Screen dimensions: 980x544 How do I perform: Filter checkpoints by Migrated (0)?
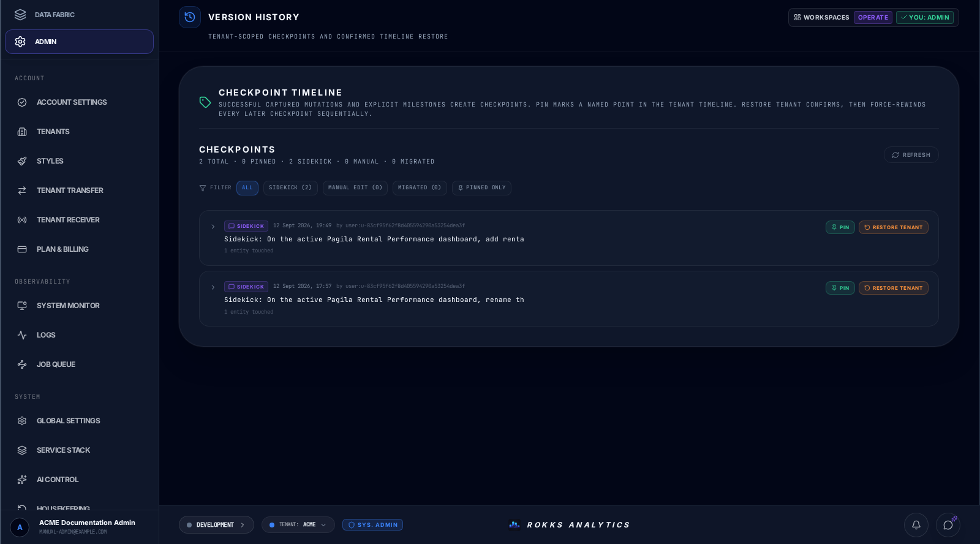coord(420,188)
